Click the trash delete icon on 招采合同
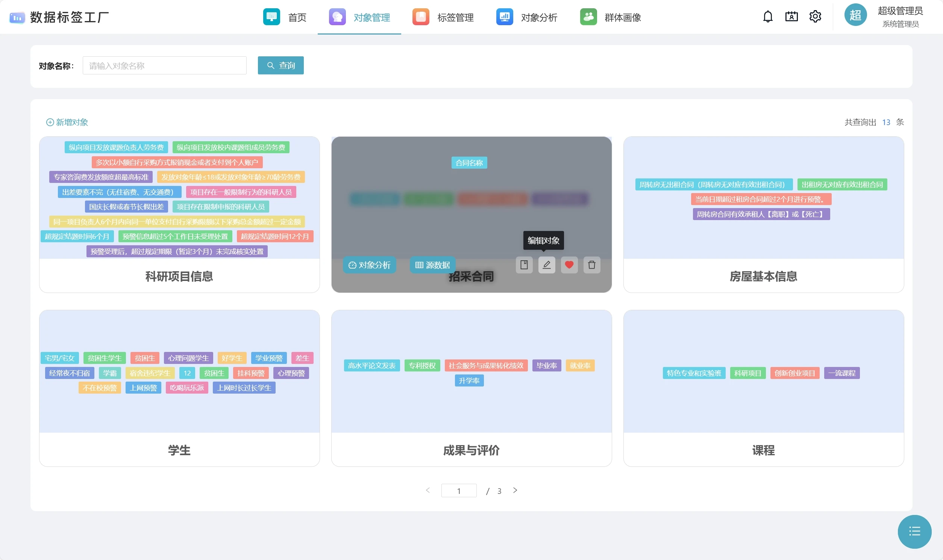This screenshot has width=943, height=560. (591, 265)
